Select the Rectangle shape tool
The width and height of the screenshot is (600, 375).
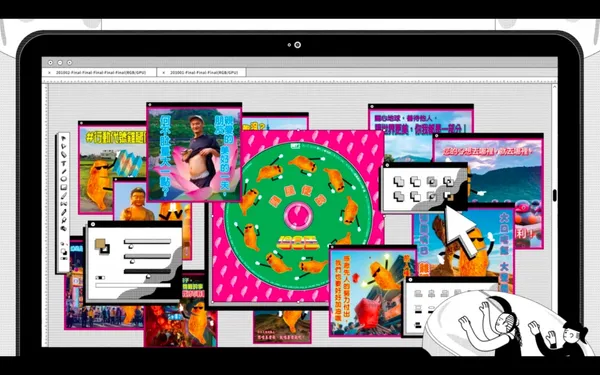click(64, 187)
